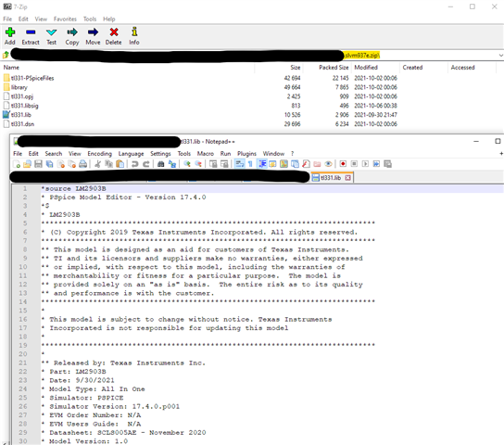
Task: Select tl331-PSpiceFiles folder in 7-Zip
Action: coord(32,78)
